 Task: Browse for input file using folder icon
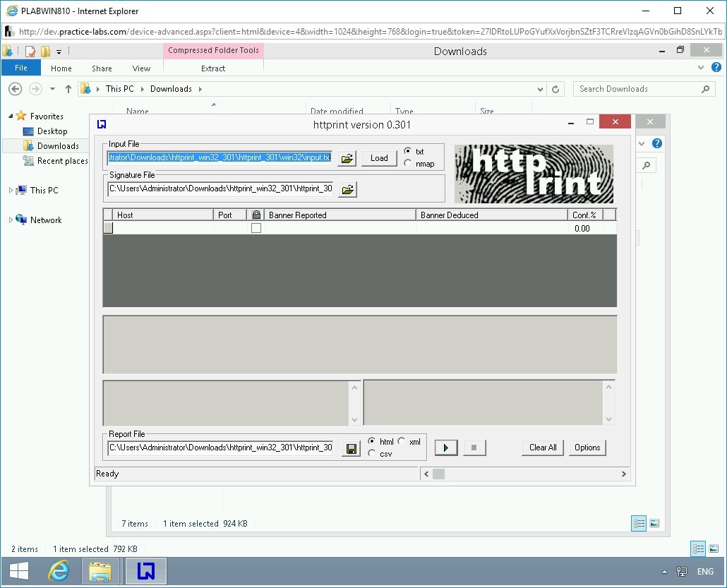[x=347, y=158]
